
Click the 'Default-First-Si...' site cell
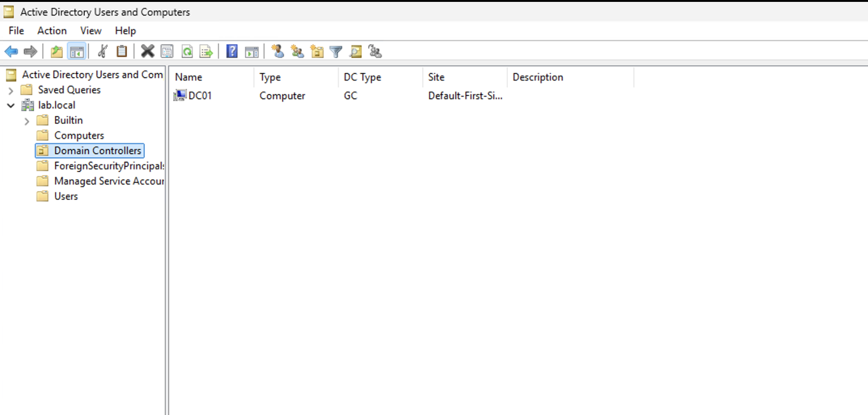[465, 96]
